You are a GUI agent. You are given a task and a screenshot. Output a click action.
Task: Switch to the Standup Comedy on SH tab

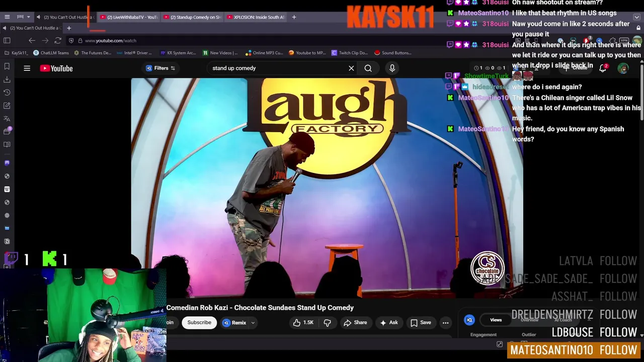[x=192, y=17]
